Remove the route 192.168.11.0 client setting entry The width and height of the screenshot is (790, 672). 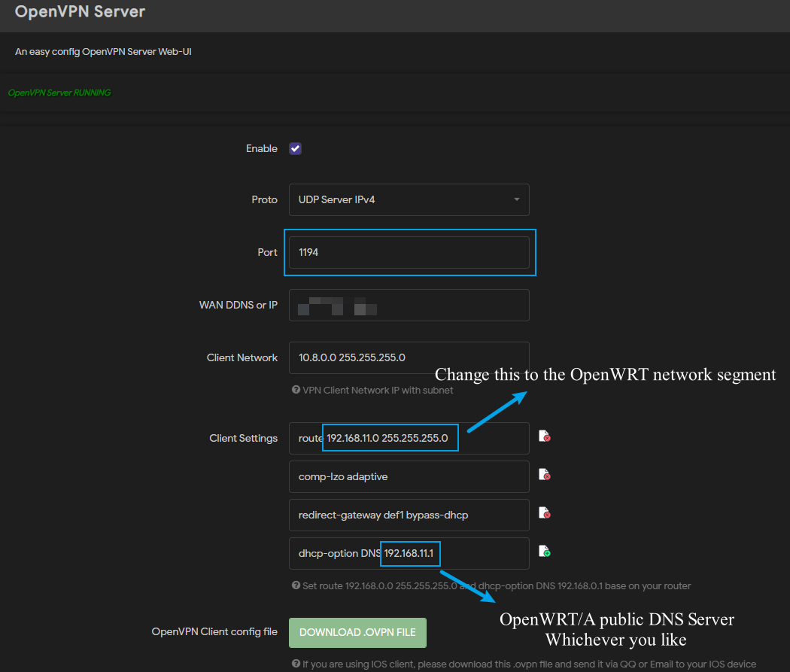click(x=544, y=436)
